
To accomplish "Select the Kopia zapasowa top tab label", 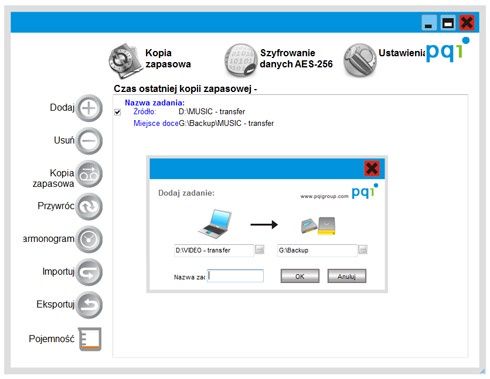I will coord(168,58).
